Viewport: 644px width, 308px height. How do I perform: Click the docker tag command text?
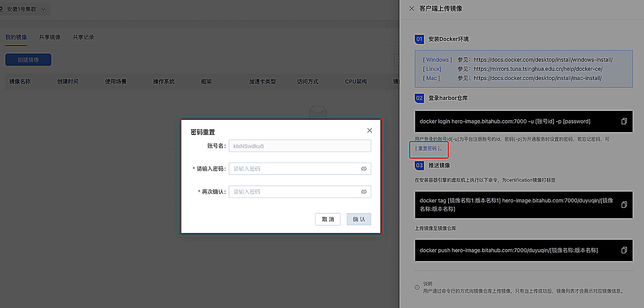(516, 204)
